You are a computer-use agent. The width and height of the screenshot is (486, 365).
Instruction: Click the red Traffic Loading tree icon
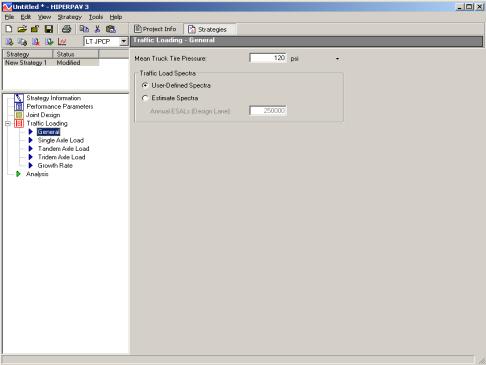click(19, 123)
